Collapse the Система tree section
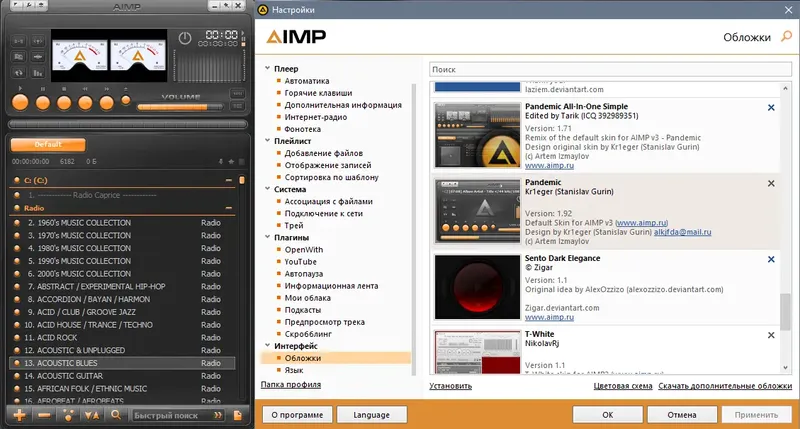Viewport: 800px width, 429px height. point(267,189)
